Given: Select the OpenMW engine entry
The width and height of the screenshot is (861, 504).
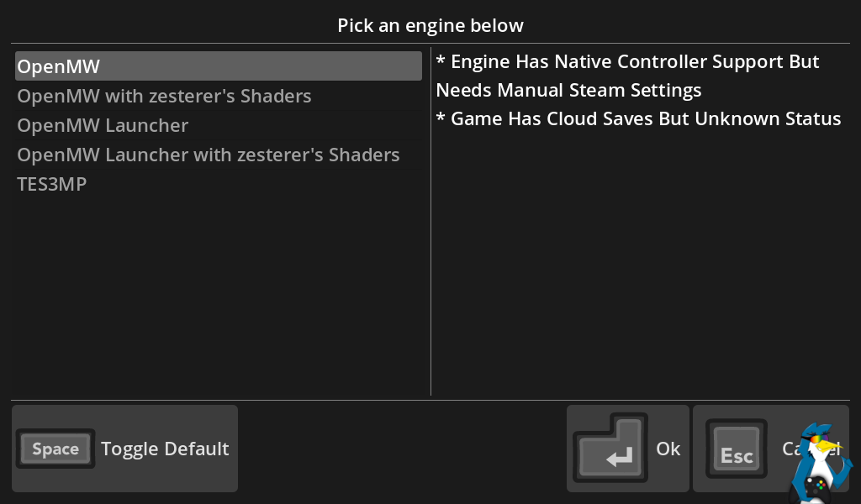Looking at the screenshot, I should (219, 66).
